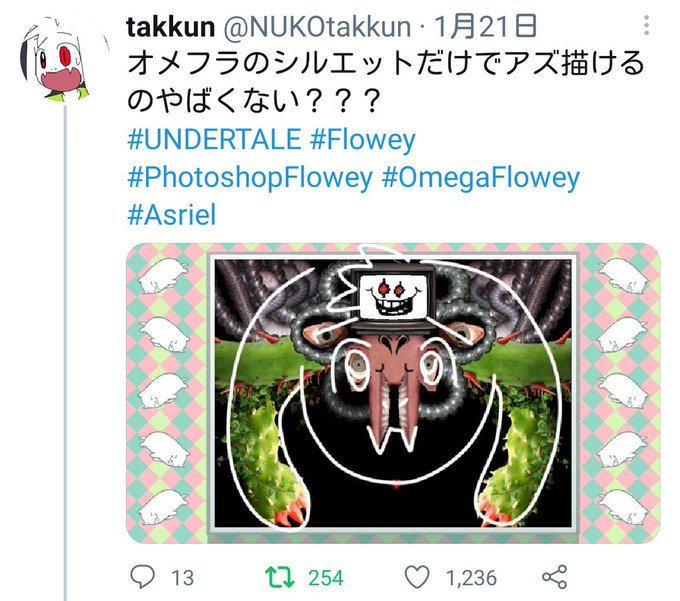Screen dimensions: 680x601
Task: Open the #OmegaFlowey hashtag
Action: click(x=481, y=179)
